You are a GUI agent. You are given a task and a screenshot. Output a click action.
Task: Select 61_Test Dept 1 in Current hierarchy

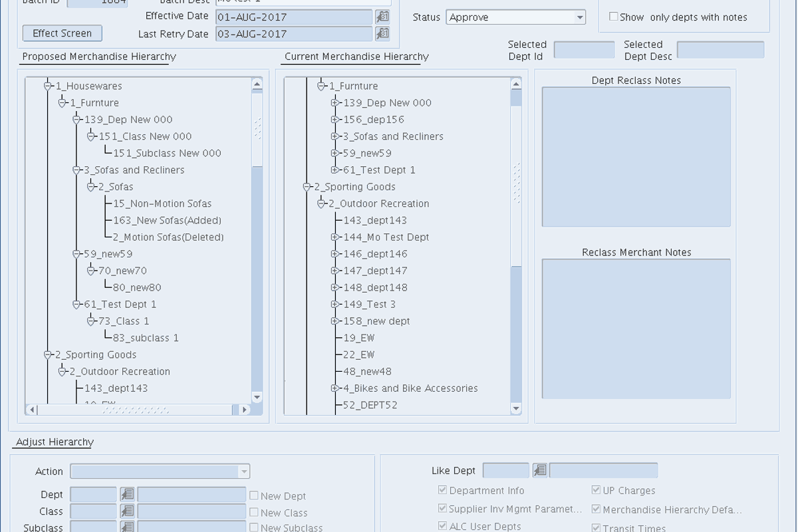pos(379,170)
